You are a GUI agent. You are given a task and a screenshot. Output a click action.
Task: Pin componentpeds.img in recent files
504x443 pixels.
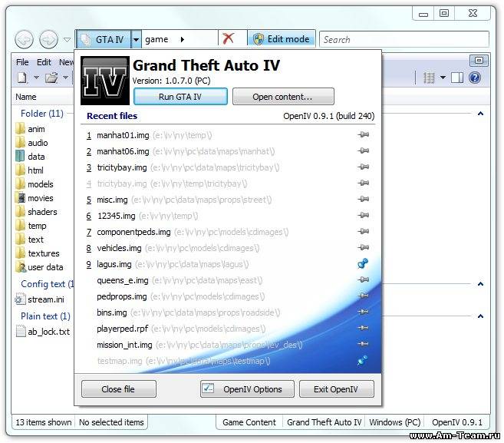point(363,231)
